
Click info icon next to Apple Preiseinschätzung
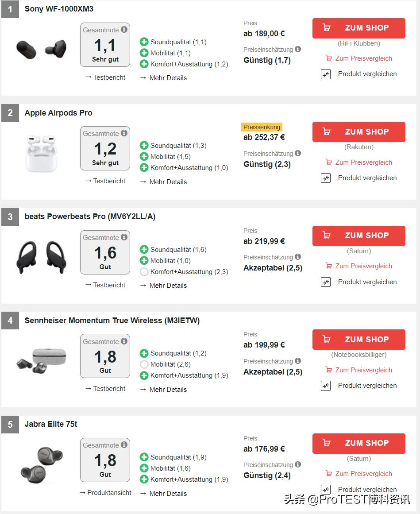(298, 153)
